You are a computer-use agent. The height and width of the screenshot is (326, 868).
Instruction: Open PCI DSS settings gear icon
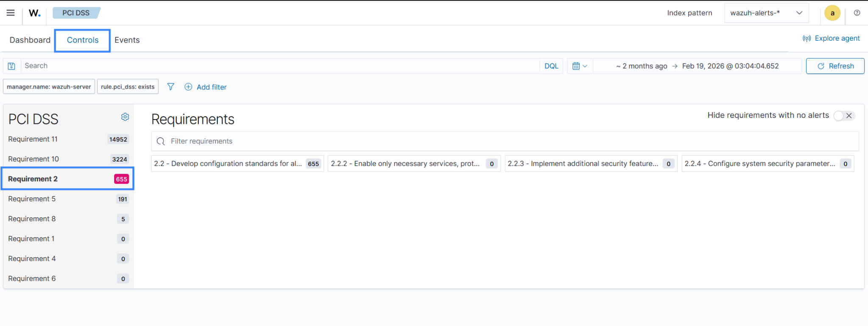click(x=125, y=117)
